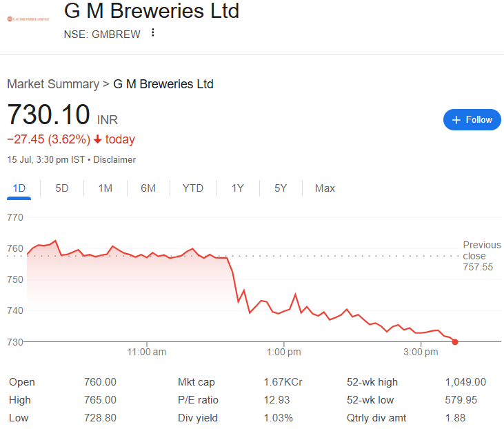Click the red end-of-chart price dot

coord(455,342)
